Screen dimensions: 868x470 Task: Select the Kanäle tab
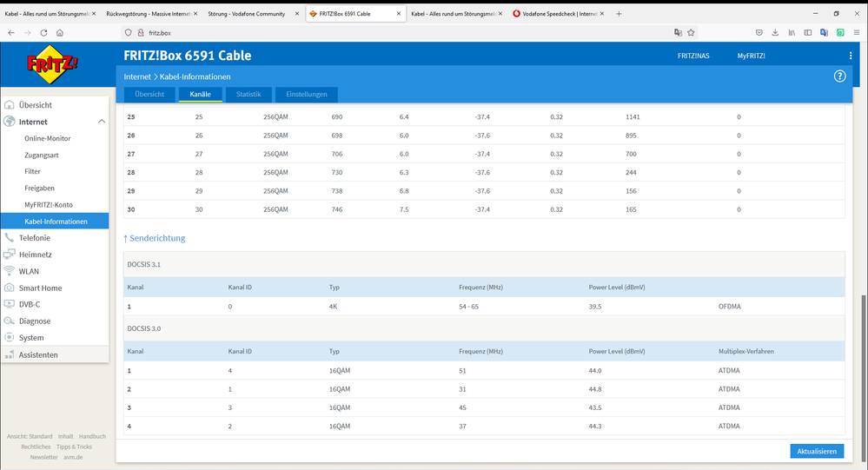201,94
